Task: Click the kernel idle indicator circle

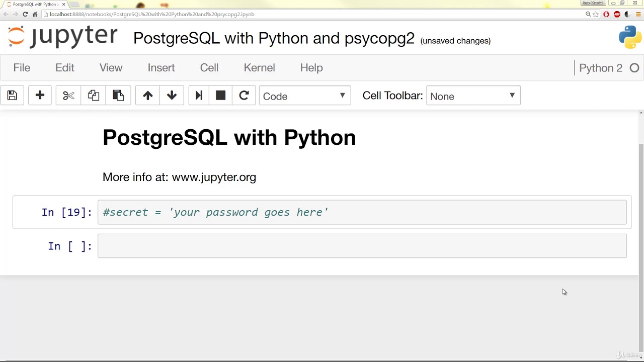Action: point(634,68)
